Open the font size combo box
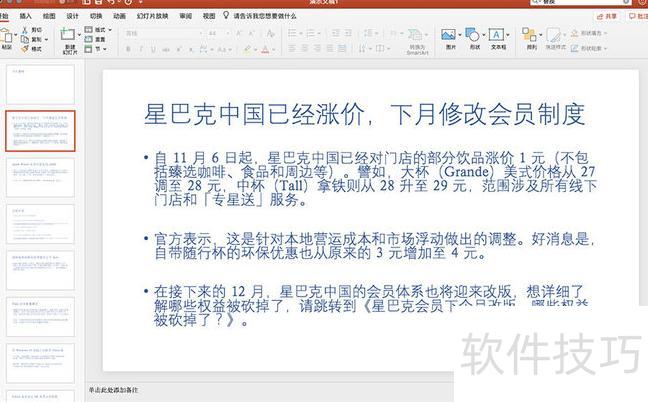Viewport: 648px width, 402px height. click(x=219, y=33)
